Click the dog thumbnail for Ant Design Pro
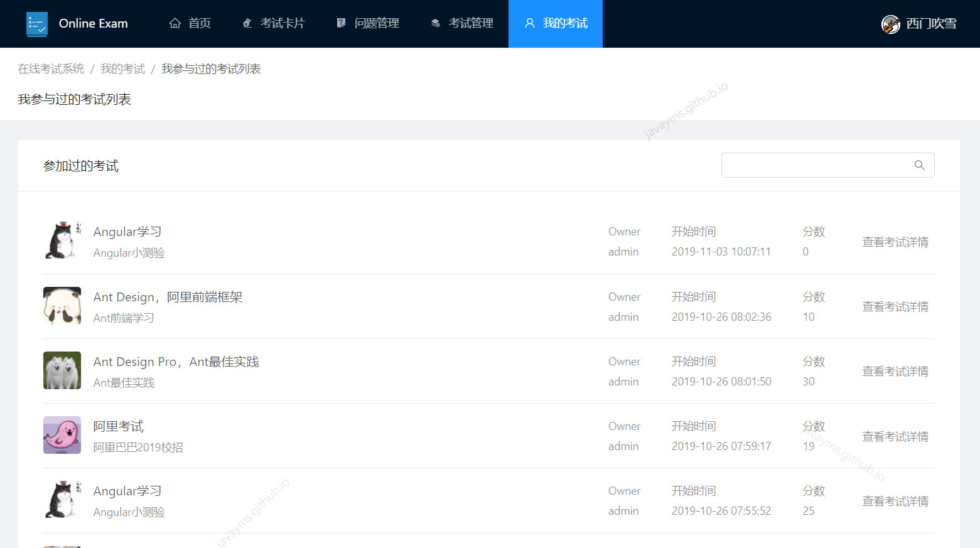 tap(62, 370)
